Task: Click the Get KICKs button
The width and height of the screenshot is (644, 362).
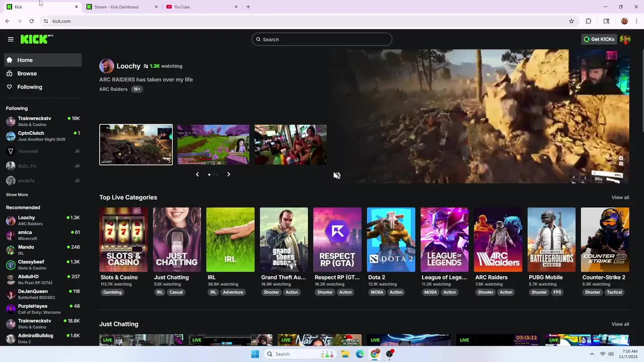Action: [599, 39]
